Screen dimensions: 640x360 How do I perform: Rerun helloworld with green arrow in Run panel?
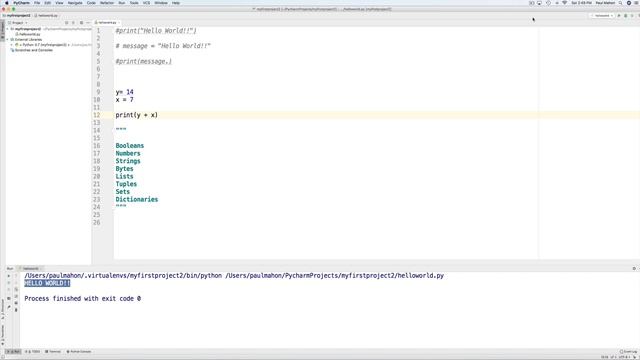pos(9,276)
